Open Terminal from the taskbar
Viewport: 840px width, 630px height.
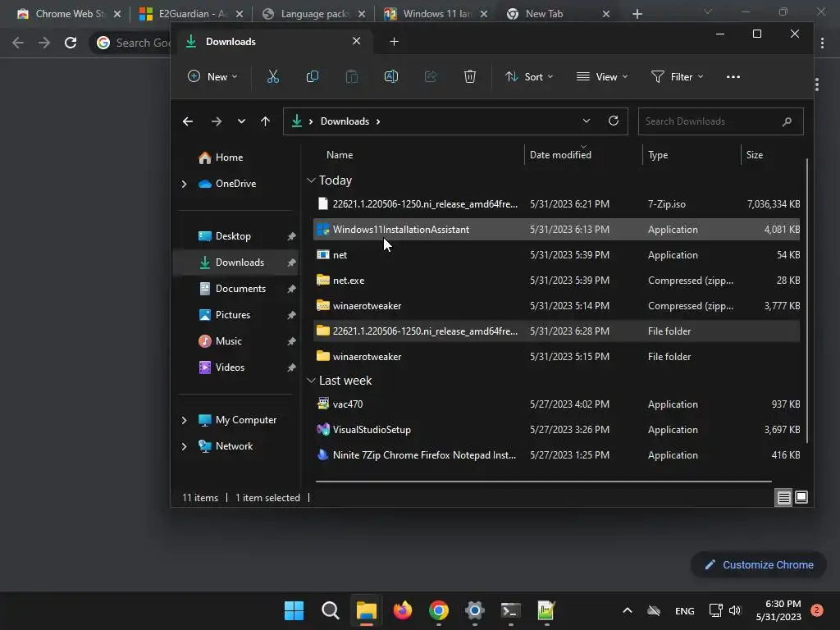[x=510, y=610]
